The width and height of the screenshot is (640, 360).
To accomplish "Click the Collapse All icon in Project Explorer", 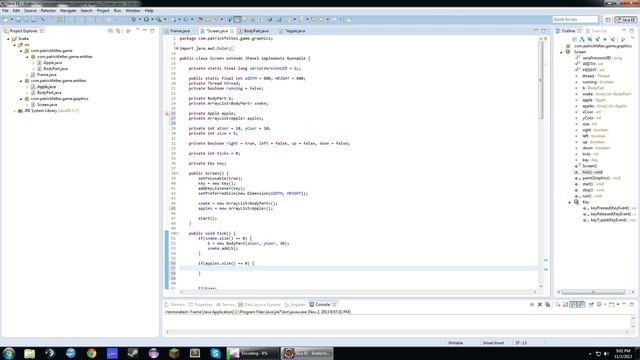I will point(110,31).
